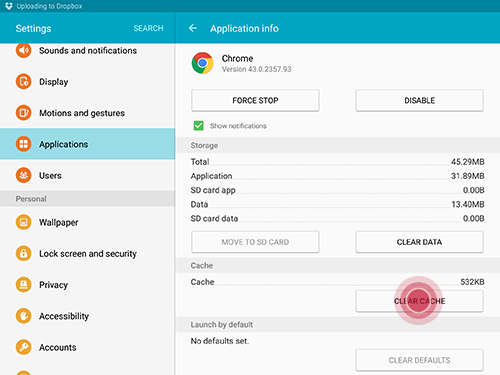Tap SEARCH in Settings header
500x375 pixels.
[x=148, y=28]
